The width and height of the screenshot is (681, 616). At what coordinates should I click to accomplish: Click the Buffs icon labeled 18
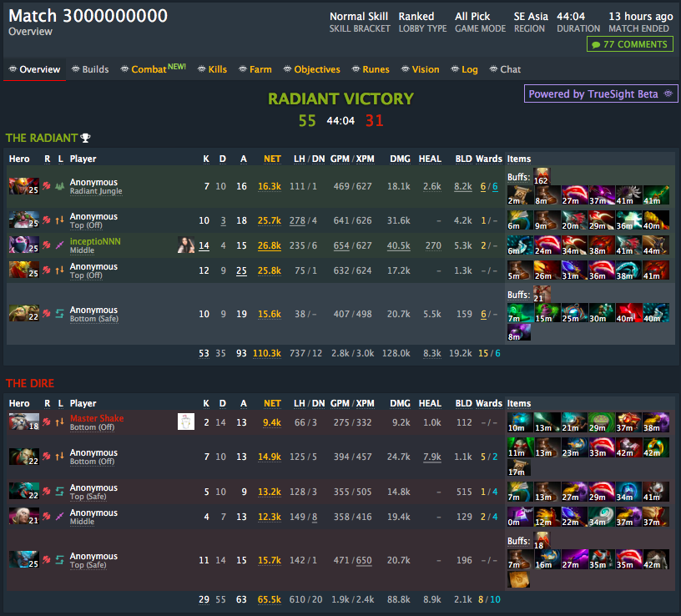(542, 541)
